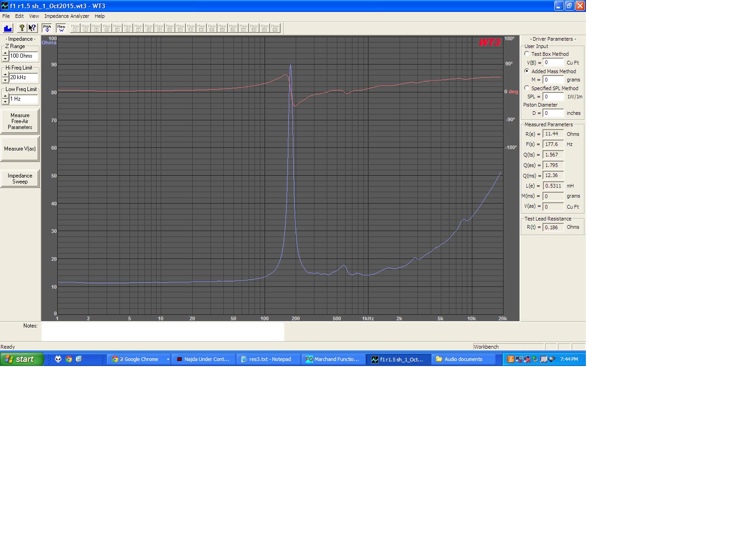The height and width of the screenshot is (560, 747).
Task: Click the blue histogram toolbar icon
Action: click(x=8, y=28)
